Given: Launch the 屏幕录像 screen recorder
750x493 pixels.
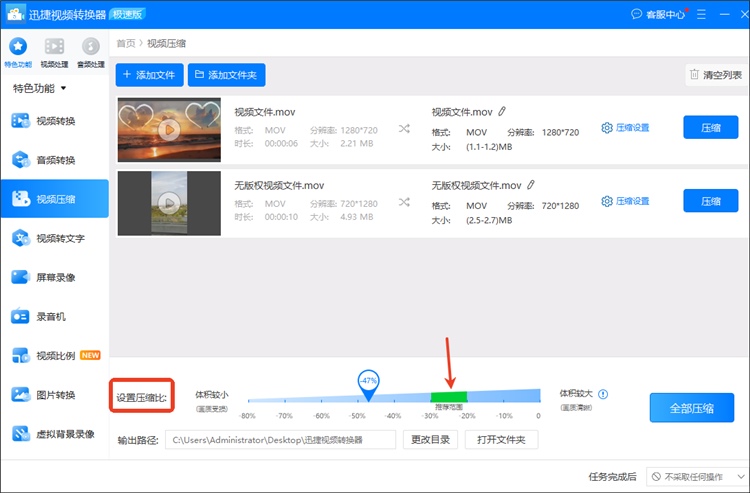Looking at the screenshot, I should click(55, 277).
